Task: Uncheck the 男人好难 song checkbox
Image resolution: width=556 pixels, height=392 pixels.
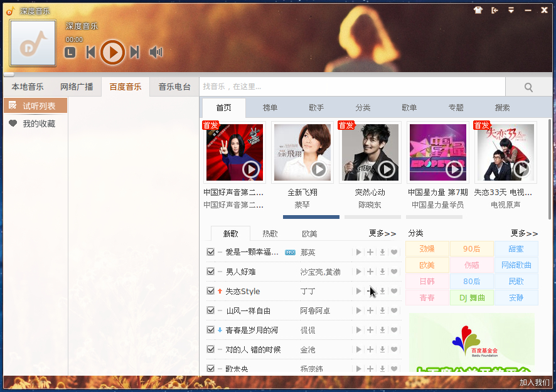Action: click(x=211, y=272)
